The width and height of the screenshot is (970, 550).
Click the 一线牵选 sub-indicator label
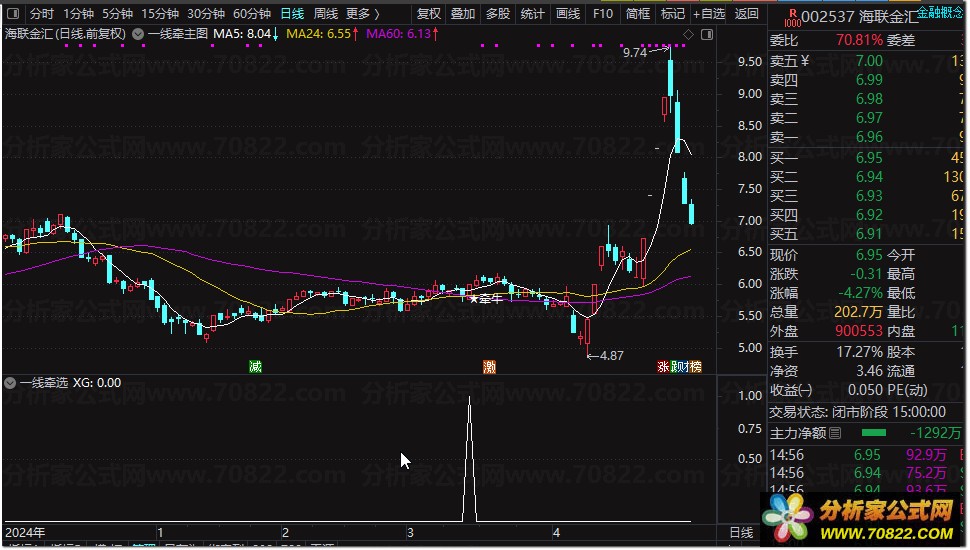(43, 383)
